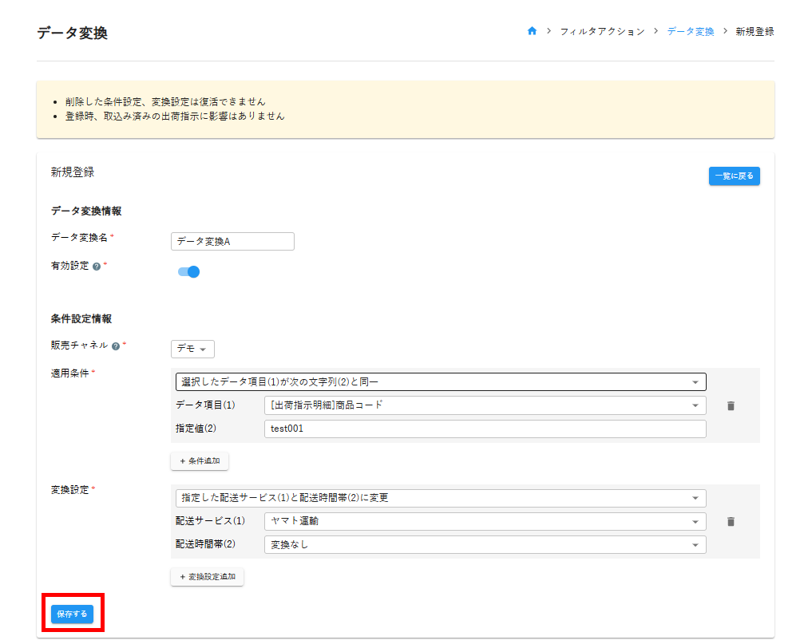
Task: Click the 指定値(2) text field
Action: pos(485,429)
